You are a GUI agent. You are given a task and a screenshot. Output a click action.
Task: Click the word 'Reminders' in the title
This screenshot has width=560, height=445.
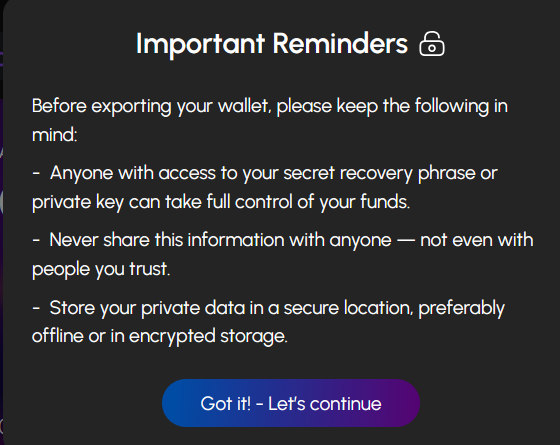coord(340,44)
